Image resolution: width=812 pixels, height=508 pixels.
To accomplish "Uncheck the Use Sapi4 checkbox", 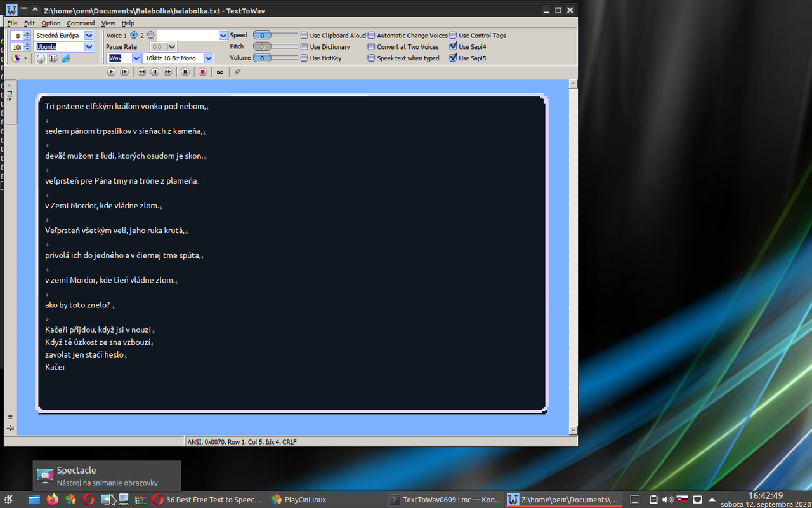I will (x=453, y=46).
